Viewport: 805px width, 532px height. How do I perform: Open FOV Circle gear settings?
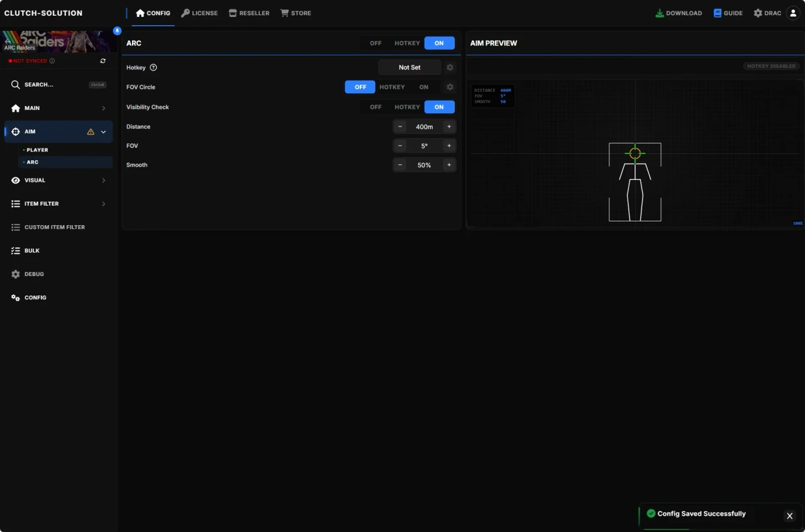coord(450,87)
